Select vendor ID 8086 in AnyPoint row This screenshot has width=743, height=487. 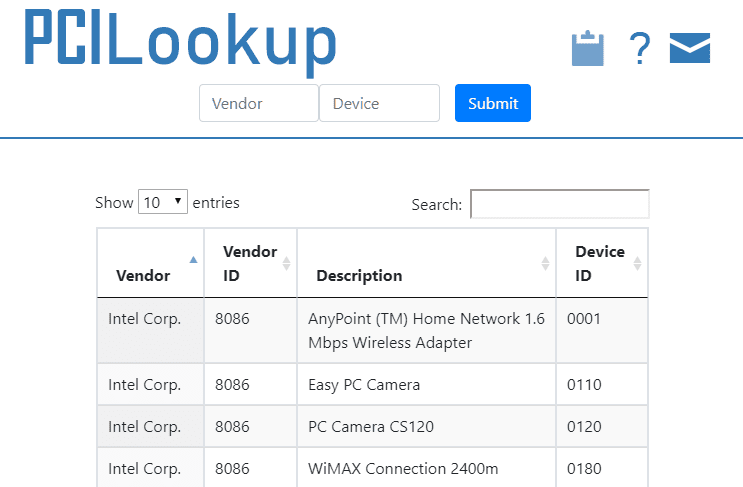(x=251, y=331)
